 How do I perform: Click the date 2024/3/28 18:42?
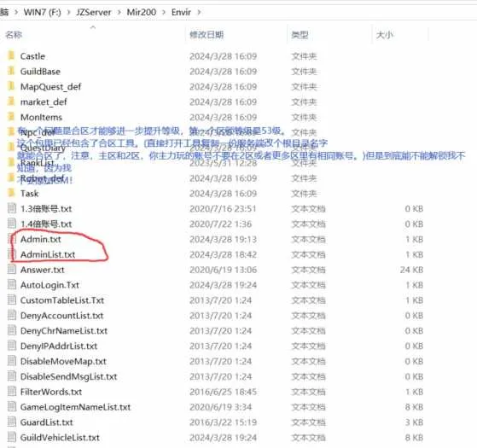point(223,254)
